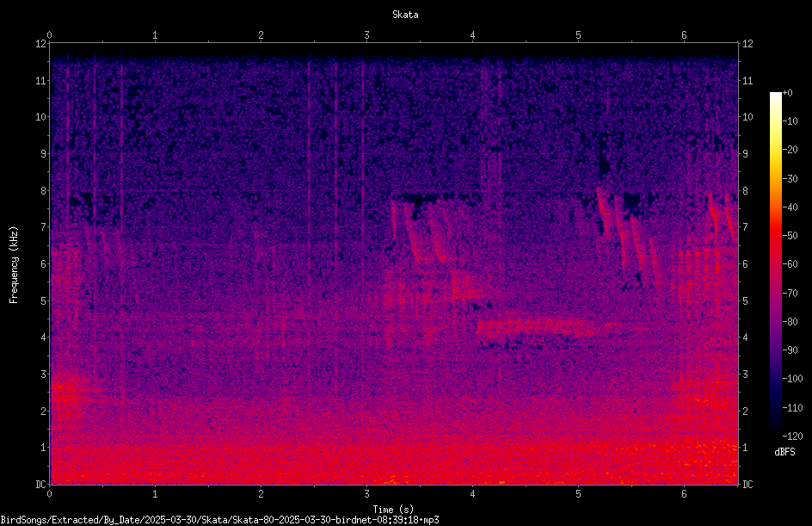Click "5" on the lower time axis
This screenshot has width=812, height=526.
pos(578,494)
